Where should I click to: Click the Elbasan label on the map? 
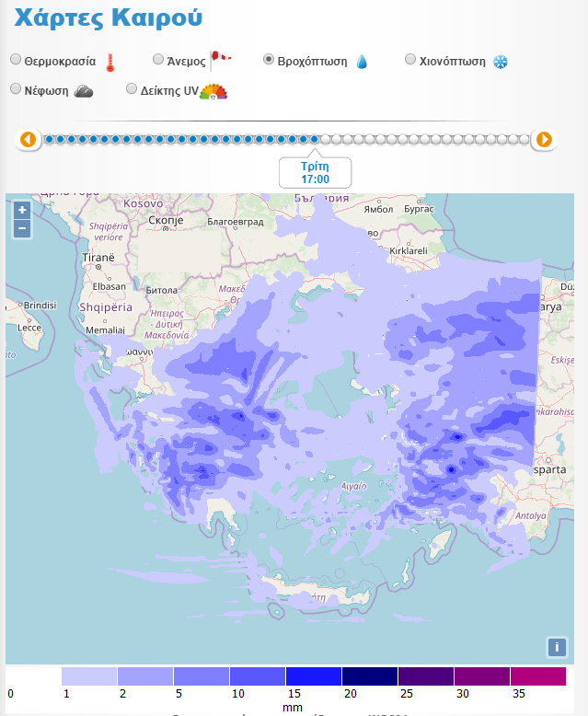110,286
